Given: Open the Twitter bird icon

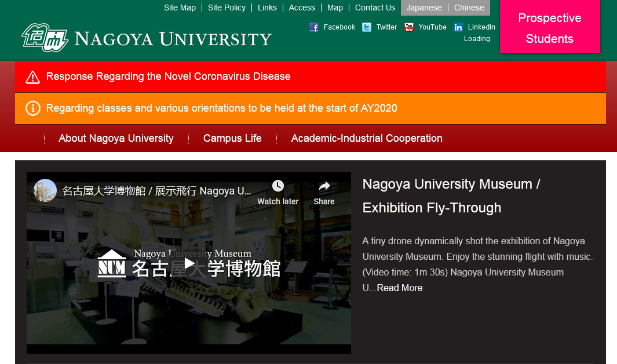Looking at the screenshot, I should click(367, 27).
